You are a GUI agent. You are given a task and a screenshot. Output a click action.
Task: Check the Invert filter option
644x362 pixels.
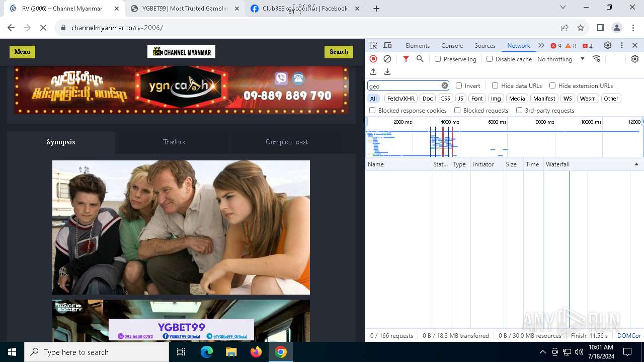click(x=459, y=85)
